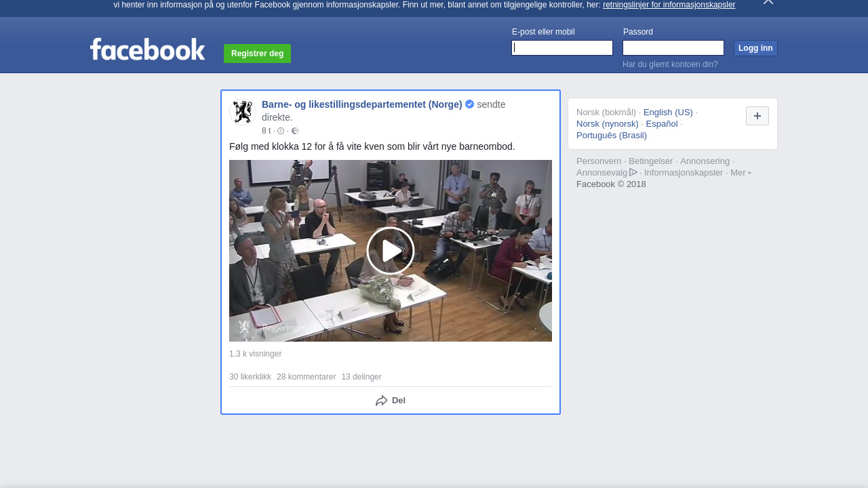The height and width of the screenshot is (488, 868).
Task: Click the clock icon beside post time
Action: point(281,131)
